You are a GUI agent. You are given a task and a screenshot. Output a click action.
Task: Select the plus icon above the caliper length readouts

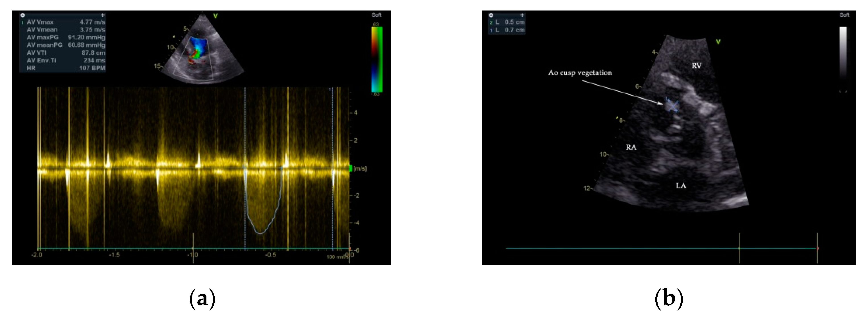[x=523, y=15]
